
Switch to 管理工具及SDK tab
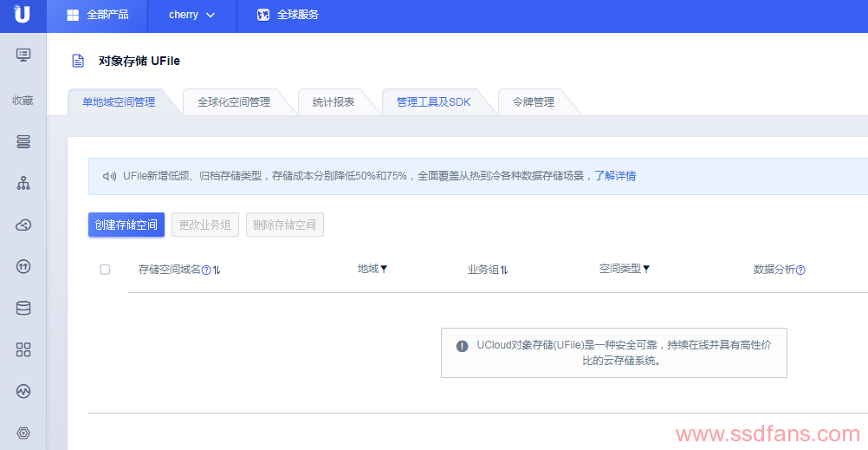pyautogui.click(x=433, y=102)
